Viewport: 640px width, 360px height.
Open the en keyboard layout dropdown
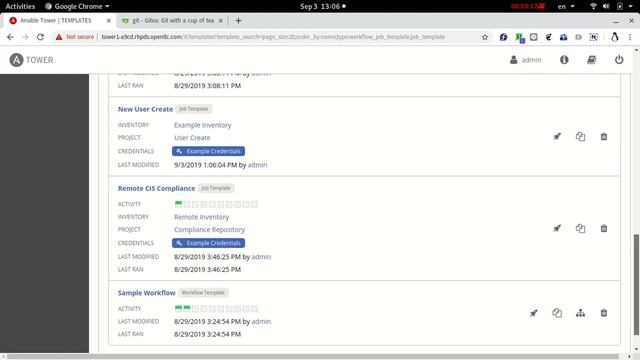[566, 6]
